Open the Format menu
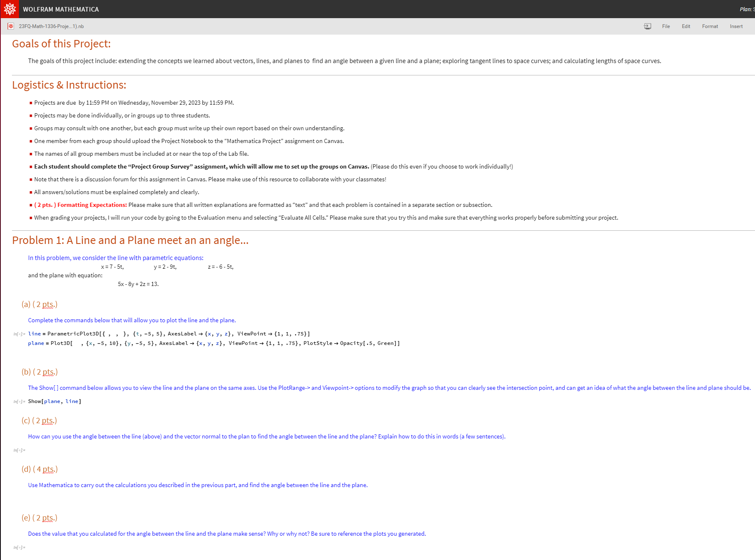This screenshot has height=560, width=755. (710, 26)
